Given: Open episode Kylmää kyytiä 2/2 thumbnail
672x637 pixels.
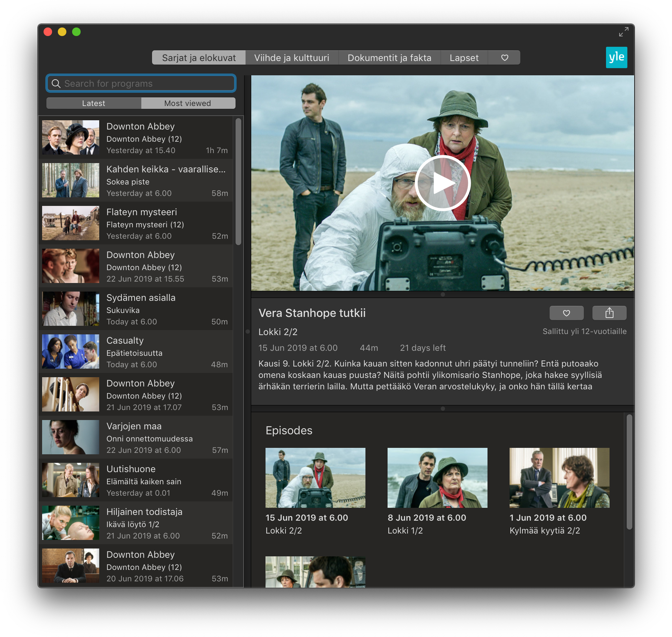Looking at the screenshot, I should [x=560, y=477].
